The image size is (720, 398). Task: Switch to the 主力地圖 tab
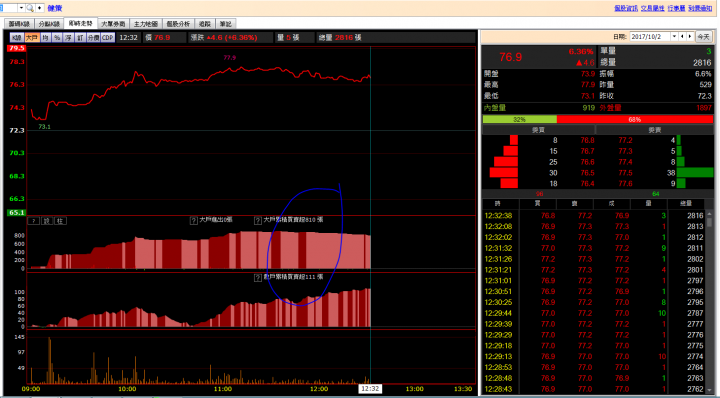pyautogui.click(x=146, y=24)
